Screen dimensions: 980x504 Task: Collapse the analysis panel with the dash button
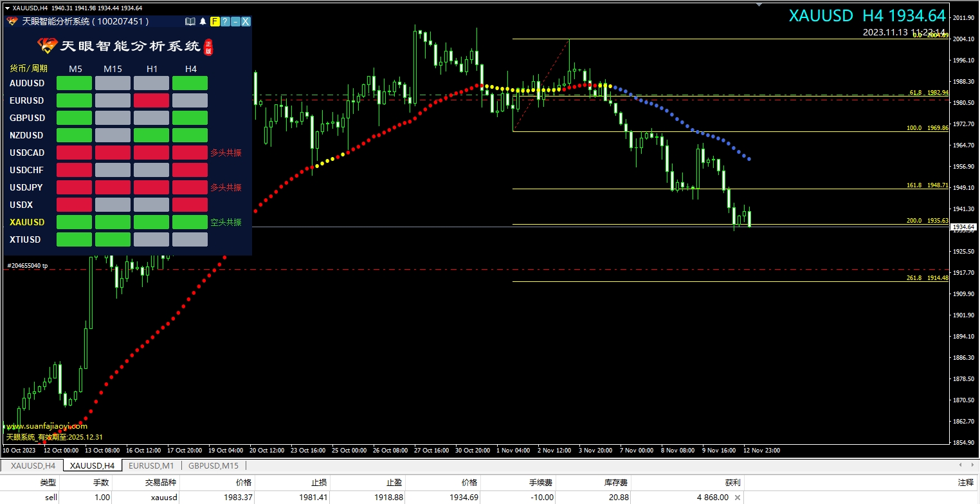[235, 21]
